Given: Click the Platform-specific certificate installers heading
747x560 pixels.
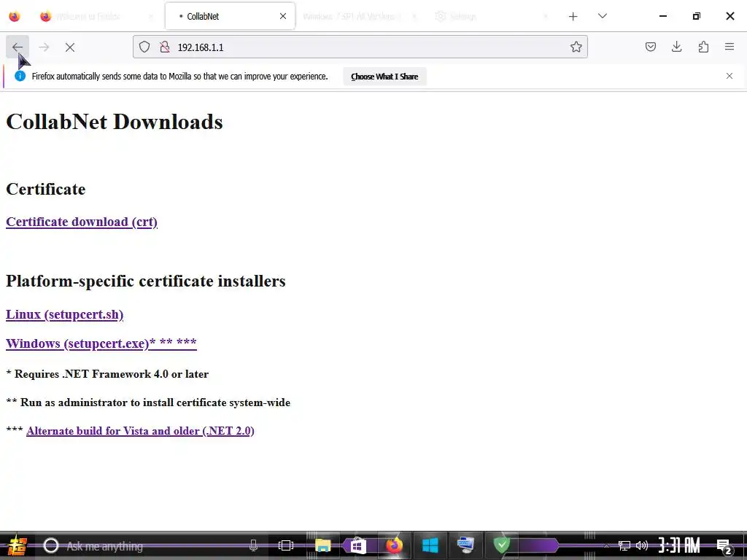Looking at the screenshot, I should [x=146, y=281].
